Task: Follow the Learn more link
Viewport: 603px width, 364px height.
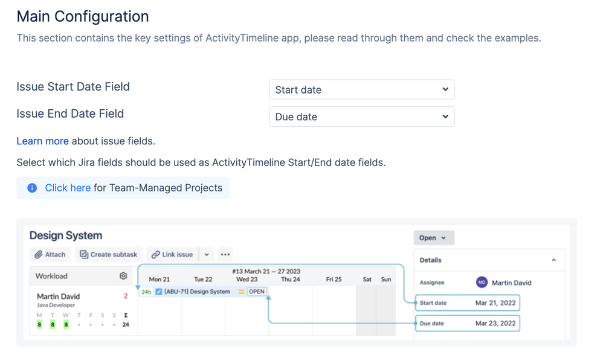Action: [43, 141]
